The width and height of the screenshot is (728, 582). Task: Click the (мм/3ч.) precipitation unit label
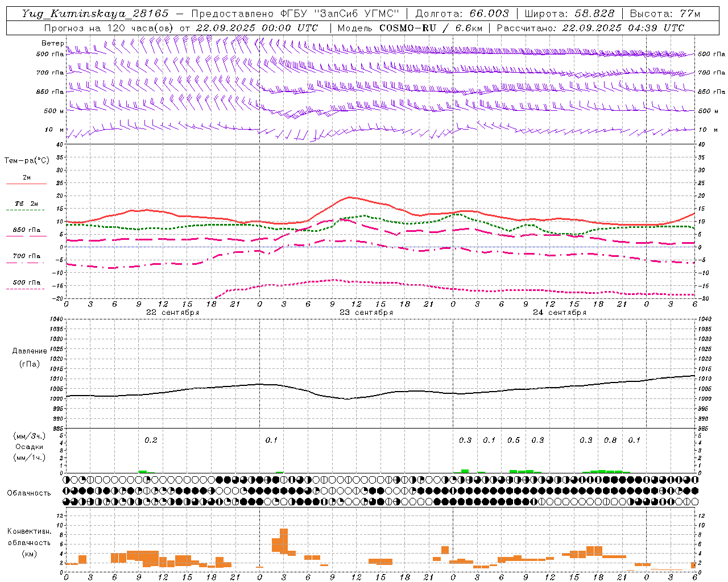(x=30, y=436)
